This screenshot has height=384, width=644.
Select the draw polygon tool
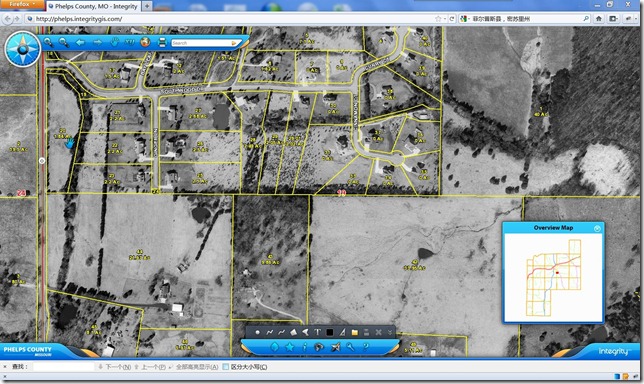pos(293,332)
